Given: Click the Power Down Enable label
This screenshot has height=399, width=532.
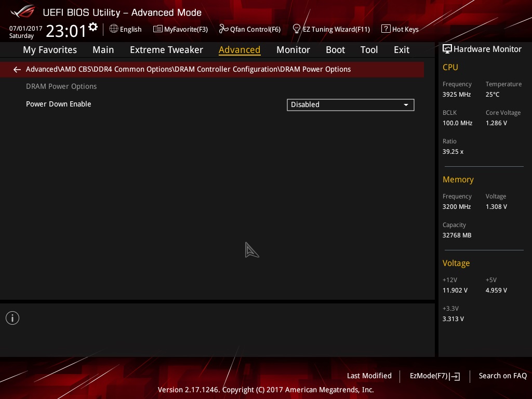Looking at the screenshot, I should click(x=59, y=104).
